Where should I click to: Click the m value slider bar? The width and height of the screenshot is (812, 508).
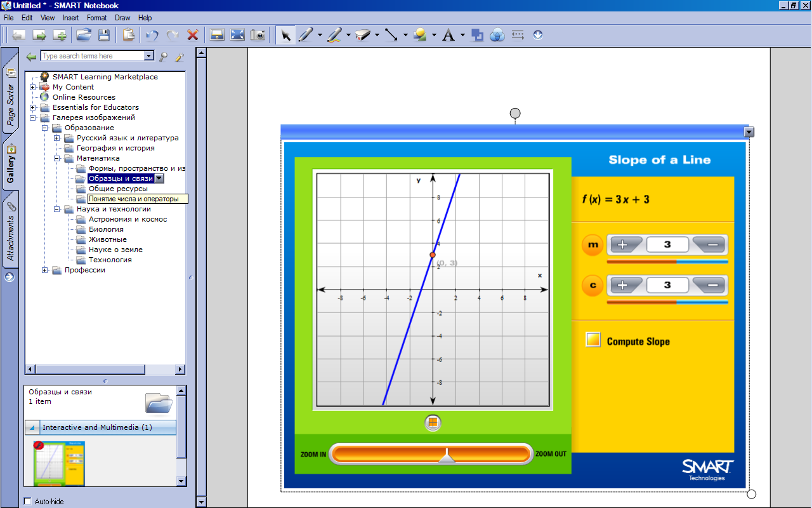pos(667,262)
